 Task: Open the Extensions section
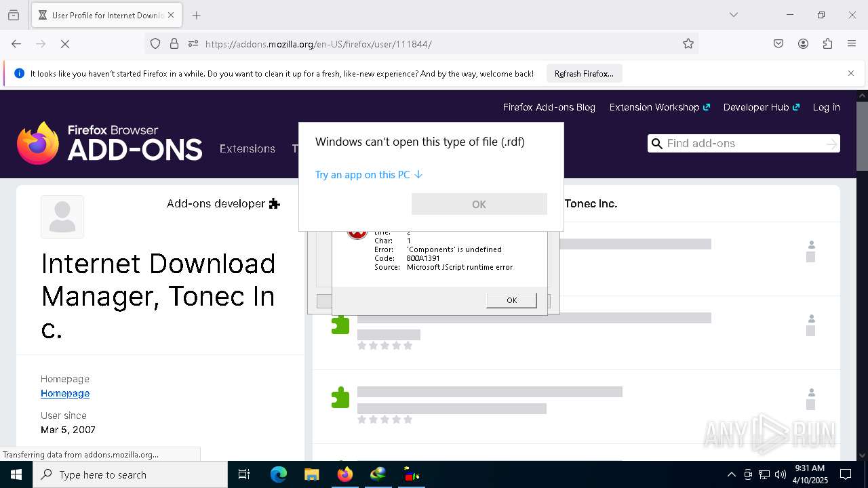(x=247, y=148)
